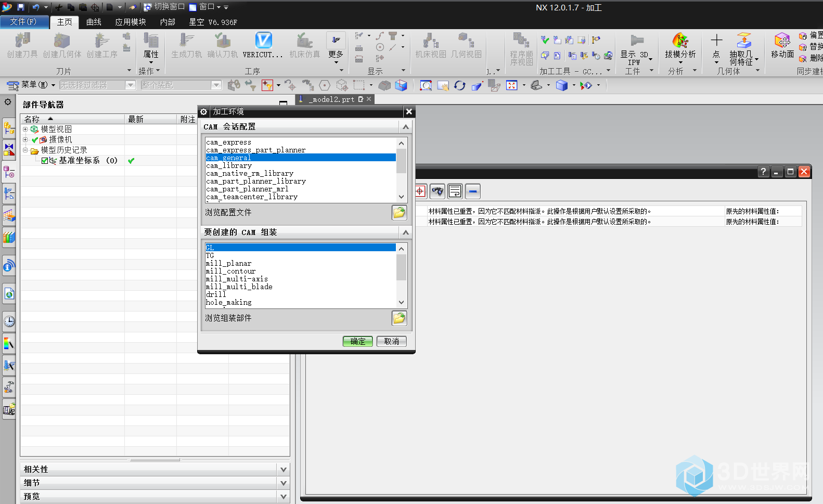Switch to the Home (主页) tab
Viewport: 823px width, 504px height.
click(x=65, y=22)
